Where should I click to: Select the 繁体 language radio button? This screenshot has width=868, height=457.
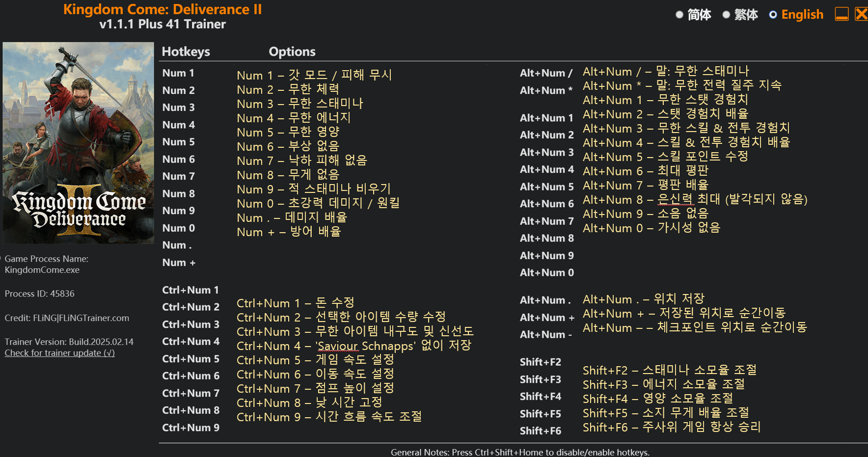[726, 15]
